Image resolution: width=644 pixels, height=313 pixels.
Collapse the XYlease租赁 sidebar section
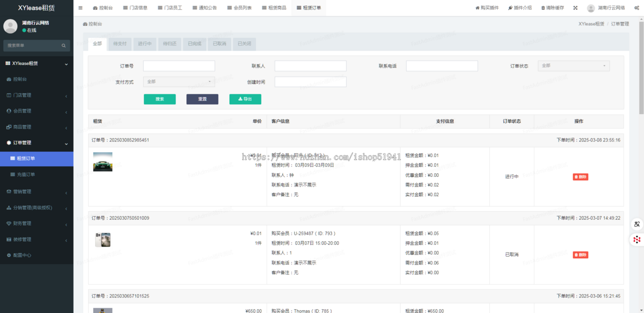[x=36, y=63]
